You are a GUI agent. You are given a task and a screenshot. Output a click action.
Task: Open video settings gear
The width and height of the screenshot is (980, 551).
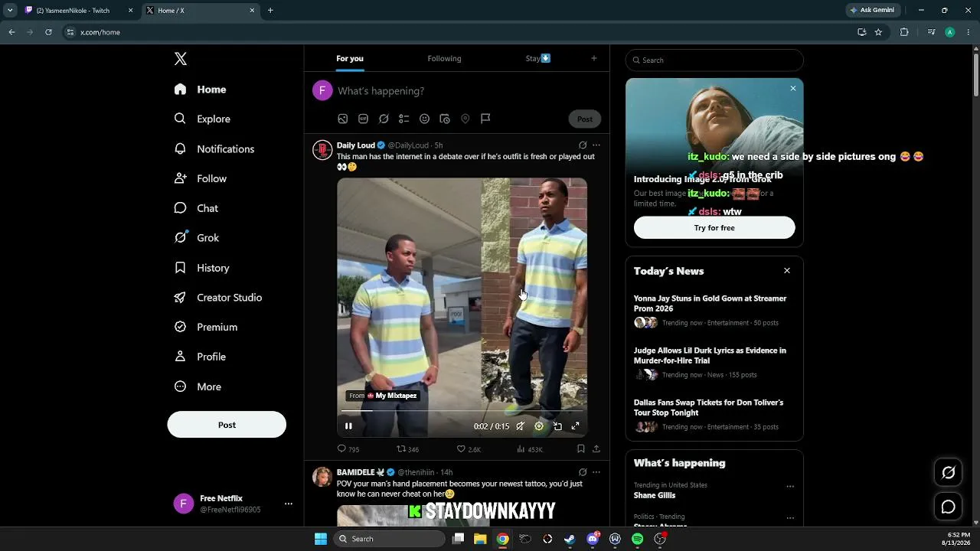[539, 426]
